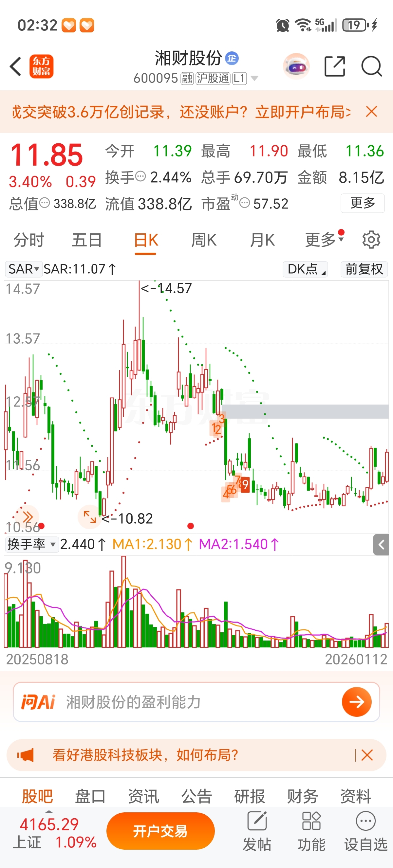Open the SAR indicator dropdown

pyautogui.click(x=24, y=269)
